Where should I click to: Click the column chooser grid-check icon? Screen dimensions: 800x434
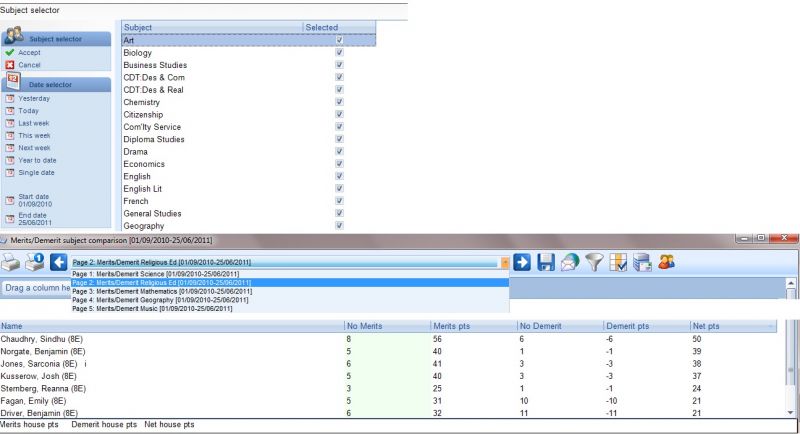coord(618,262)
